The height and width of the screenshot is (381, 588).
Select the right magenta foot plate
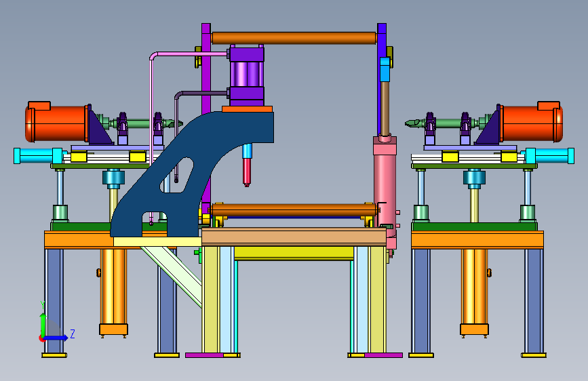(x=383, y=355)
